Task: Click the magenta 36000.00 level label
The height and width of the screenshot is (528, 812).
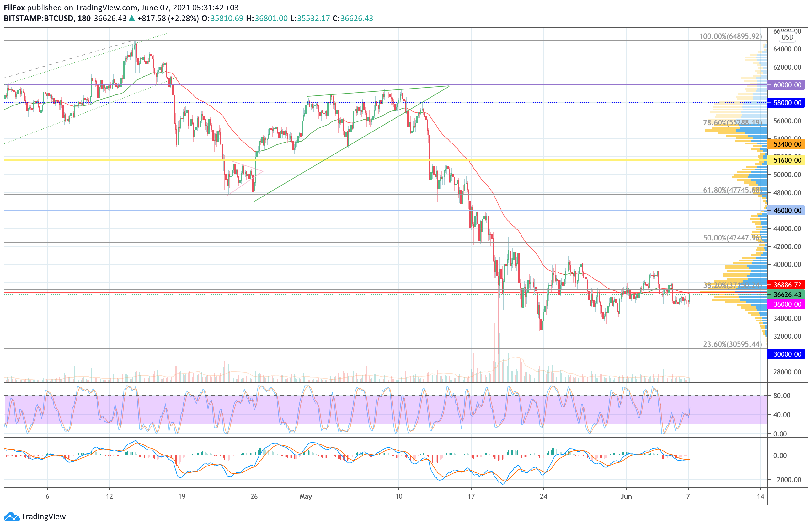Action: (786, 304)
